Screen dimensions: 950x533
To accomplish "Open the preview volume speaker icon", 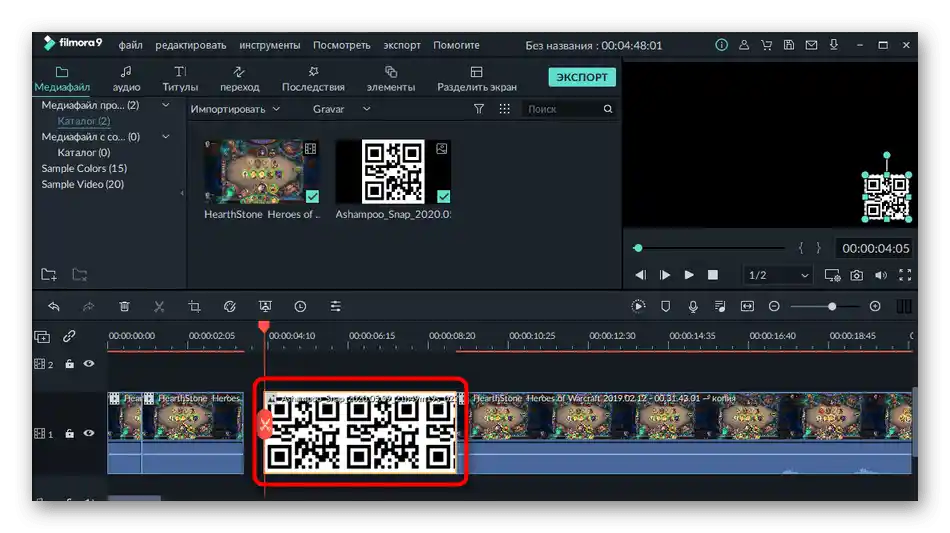I will tap(881, 275).
